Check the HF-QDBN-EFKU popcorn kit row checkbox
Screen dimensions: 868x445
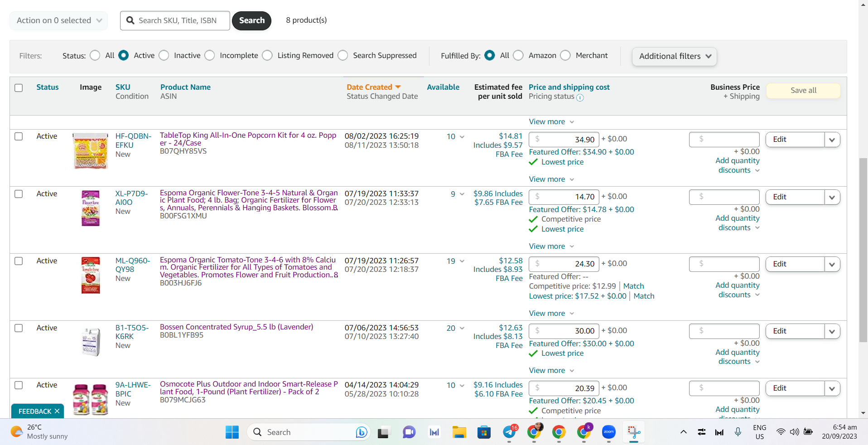19,136
